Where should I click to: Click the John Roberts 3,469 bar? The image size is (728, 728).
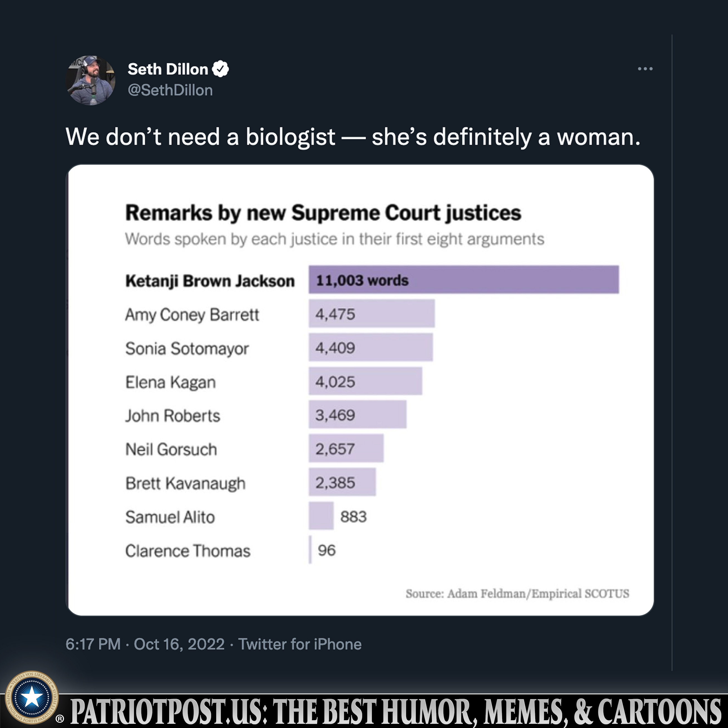pyautogui.click(x=357, y=414)
